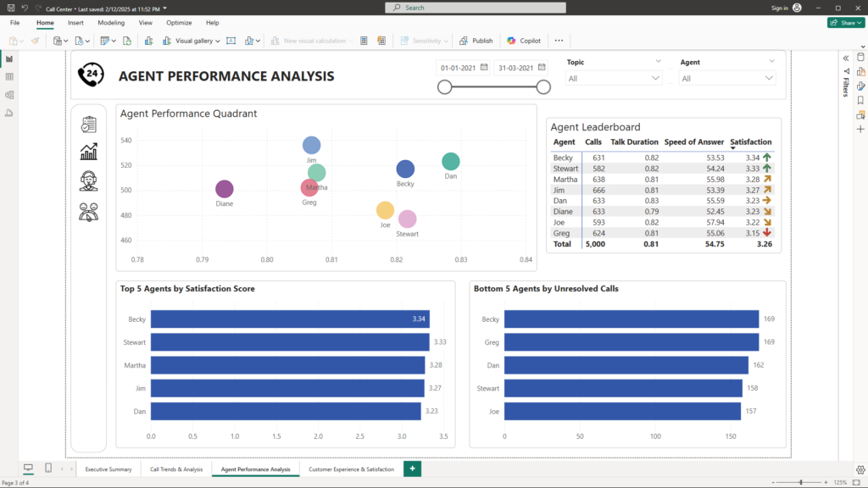Open the Agent slicer dropdown

coord(769,78)
